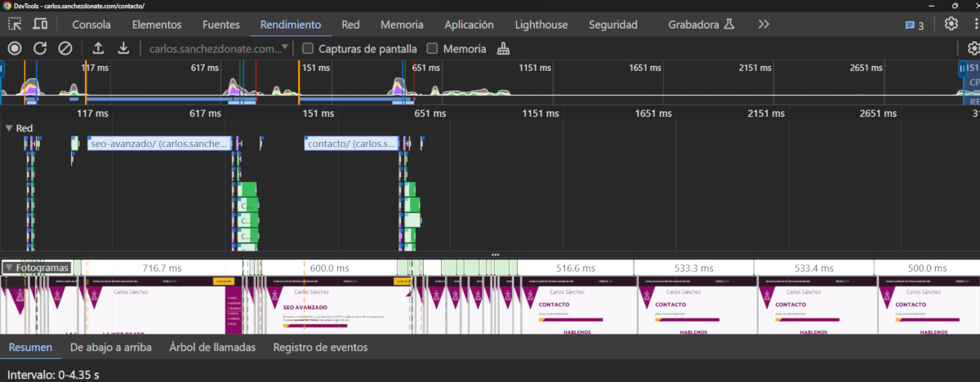This screenshot has width=980, height=382.
Task: Click the collect garbage broom icon
Action: (504, 49)
